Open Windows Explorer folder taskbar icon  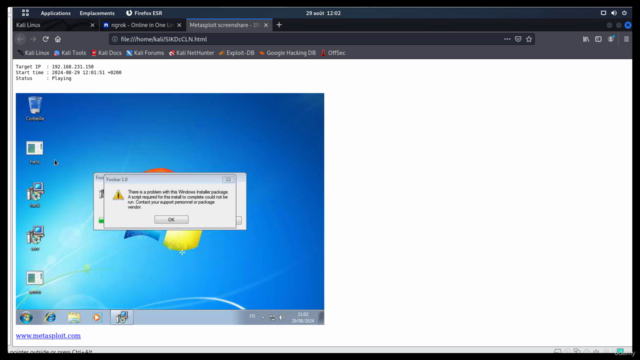coord(74,317)
